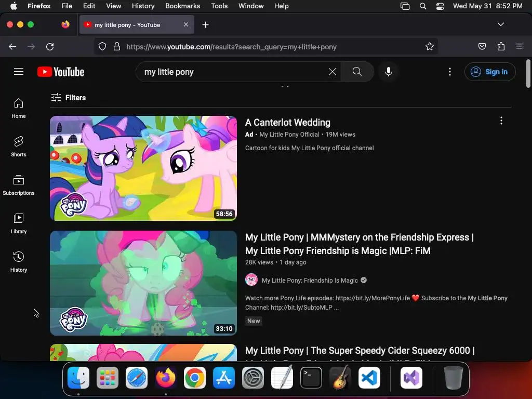532x399 pixels.
Task: Click MMMystery on the Friendship Express title
Action: coord(360,244)
